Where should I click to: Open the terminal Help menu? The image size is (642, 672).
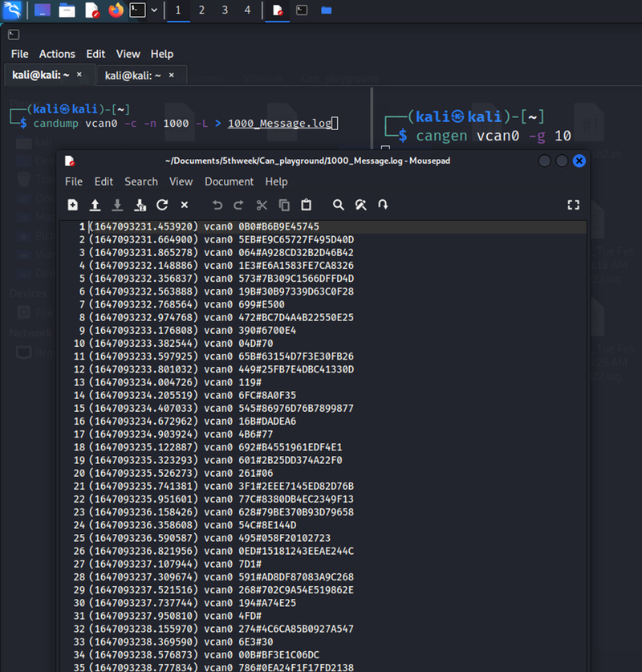(x=162, y=54)
